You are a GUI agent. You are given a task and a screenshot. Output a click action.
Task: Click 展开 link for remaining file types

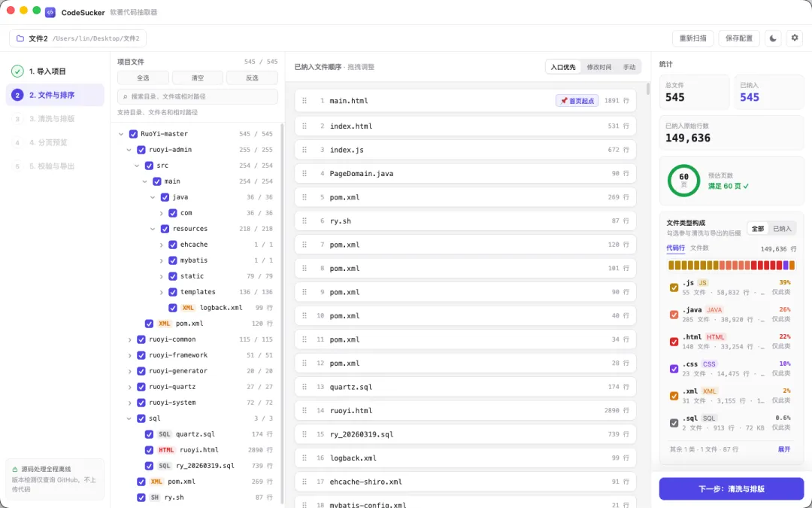point(784,449)
